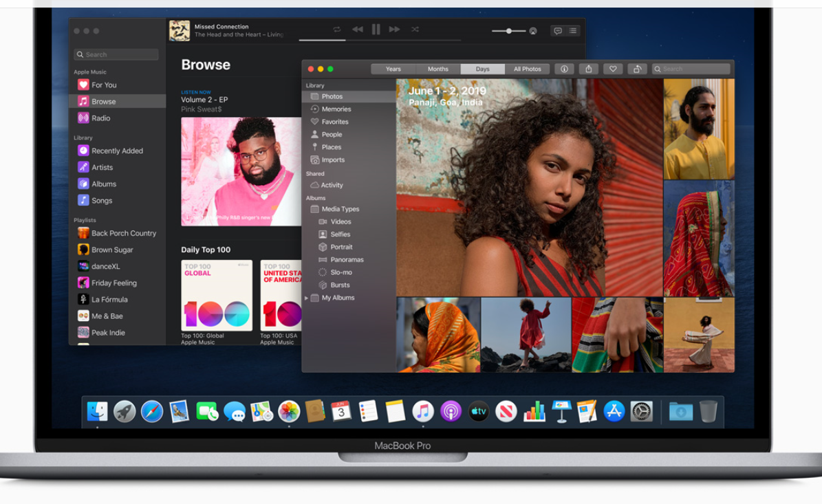822x504 pixels.
Task: Click the song progress bar in Music
Action: click(x=380, y=40)
